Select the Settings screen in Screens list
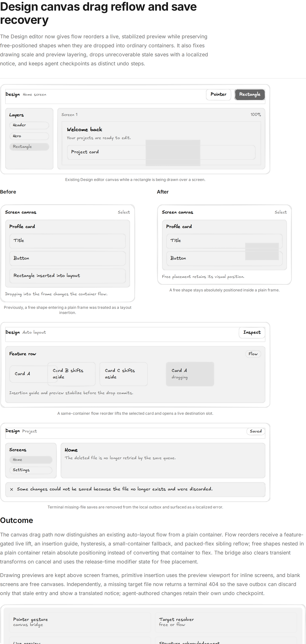Screen dimensions: 306x644 click(31, 470)
